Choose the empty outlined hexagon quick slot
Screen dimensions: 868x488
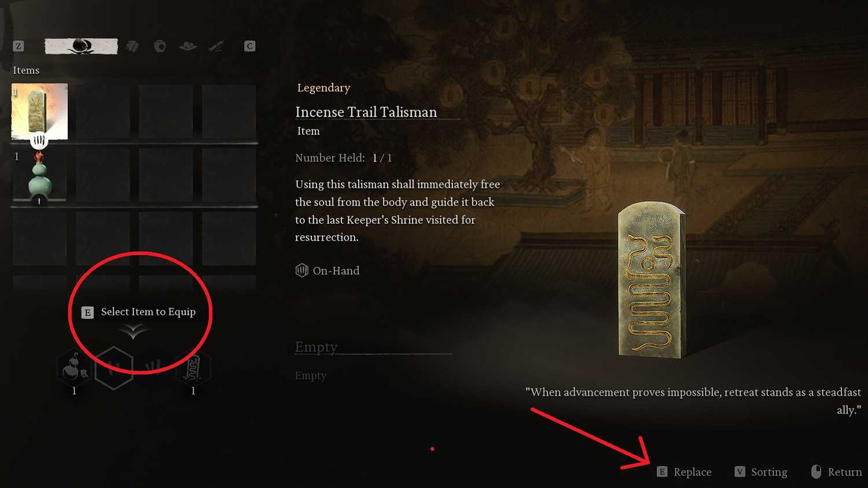pyautogui.click(x=114, y=368)
